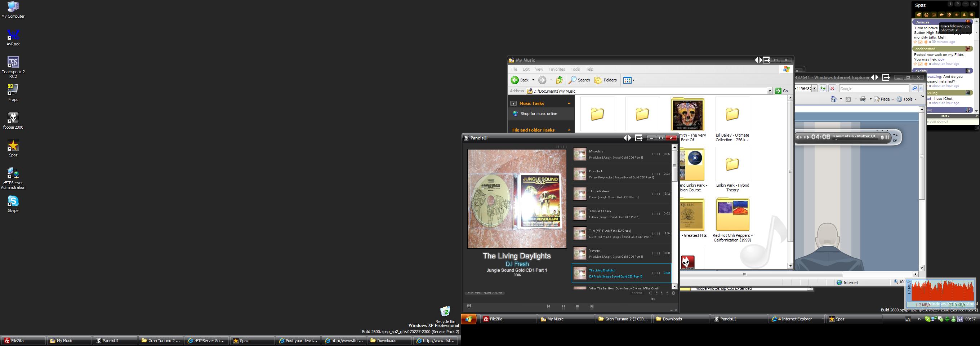This screenshot has width=980, height=346.
Task: Open the Spaz direct messages envelope tab
Action: (934, 15)
